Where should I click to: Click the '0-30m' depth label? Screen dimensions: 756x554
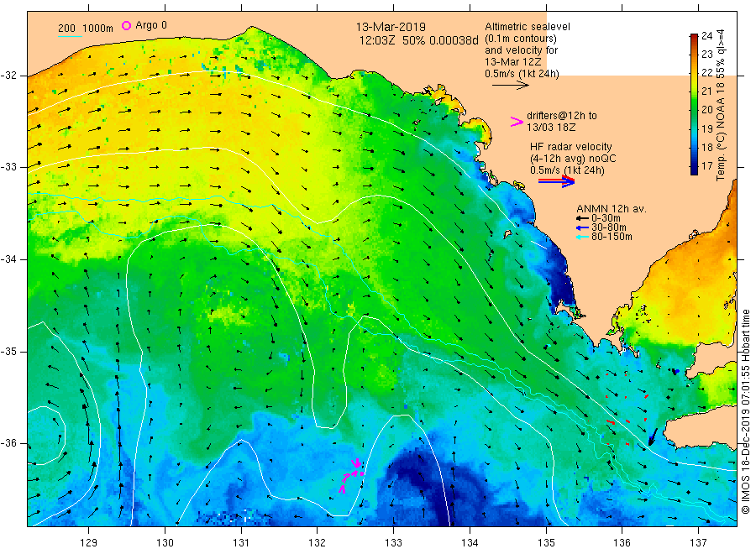[x=606, y=217]
